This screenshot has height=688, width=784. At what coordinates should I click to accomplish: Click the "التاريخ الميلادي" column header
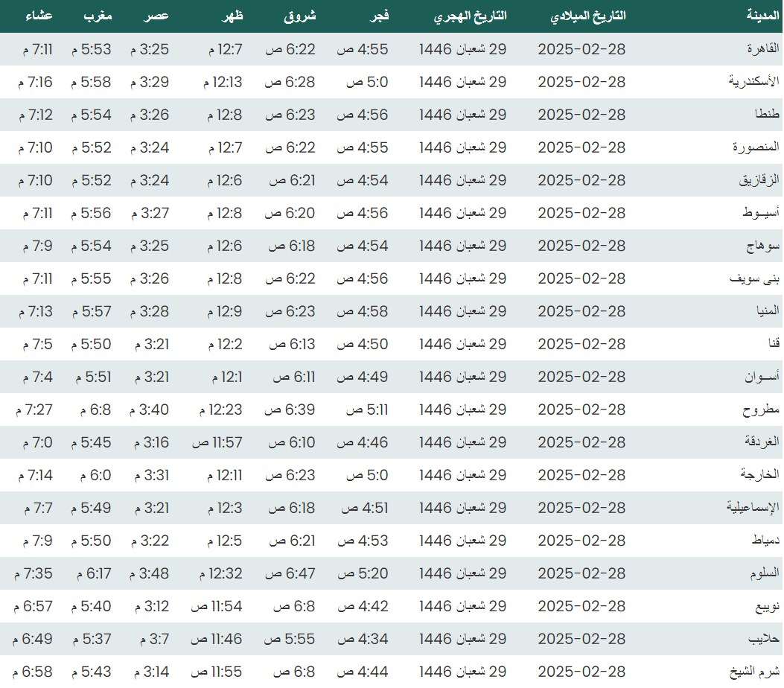pos(587,16)
